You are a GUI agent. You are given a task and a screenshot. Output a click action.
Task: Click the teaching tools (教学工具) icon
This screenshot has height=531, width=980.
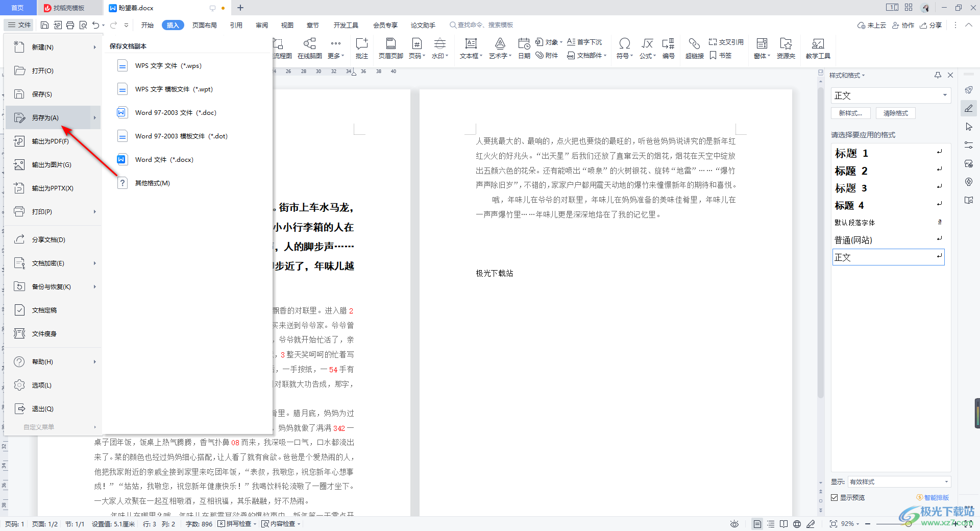(818, 48)
